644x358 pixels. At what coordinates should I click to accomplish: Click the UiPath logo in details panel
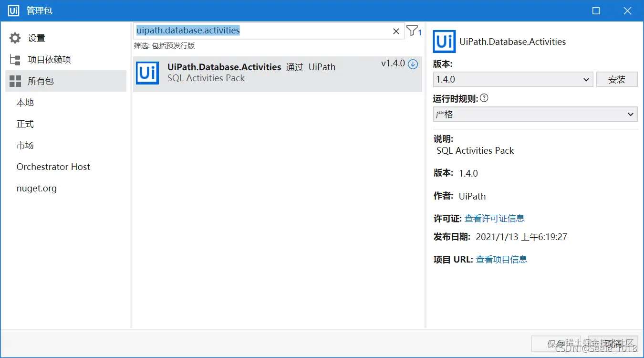[x=444, y=42]
